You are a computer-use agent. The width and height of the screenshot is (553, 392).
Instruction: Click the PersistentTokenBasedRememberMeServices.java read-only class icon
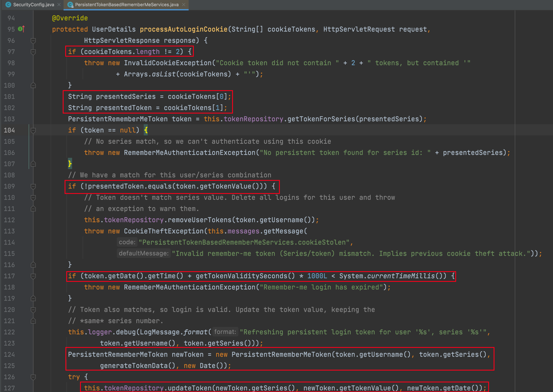70,5
